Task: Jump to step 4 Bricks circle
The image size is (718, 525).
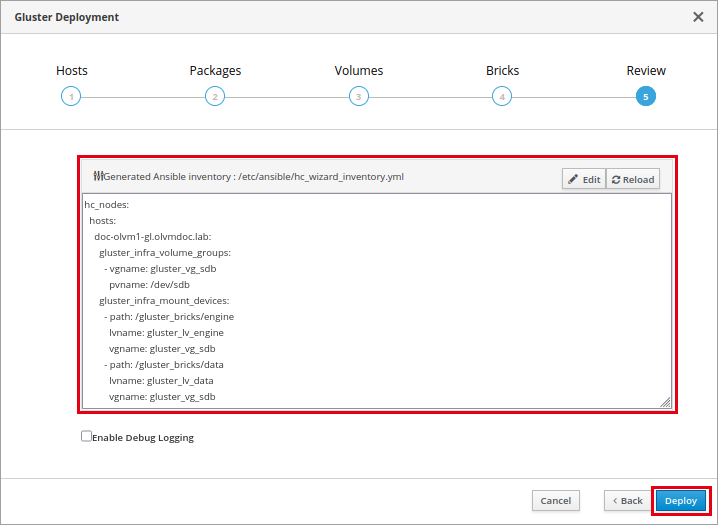Action: 502,97
